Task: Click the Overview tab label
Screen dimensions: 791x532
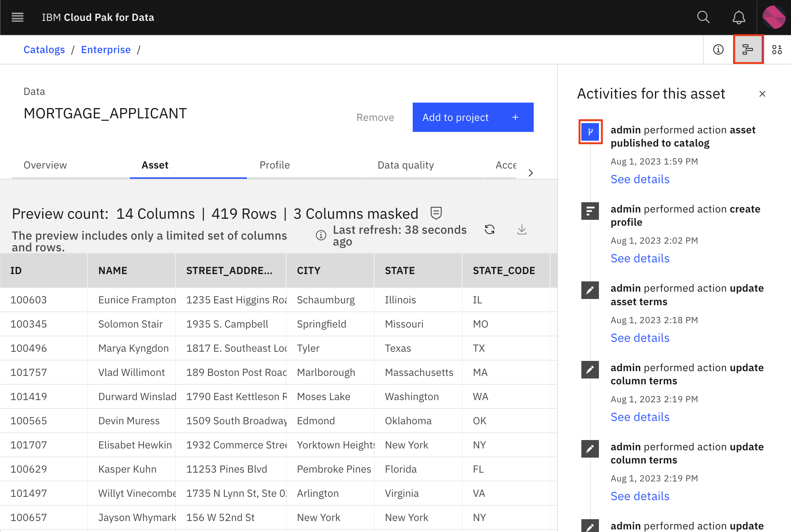Action: coord(45,165)
